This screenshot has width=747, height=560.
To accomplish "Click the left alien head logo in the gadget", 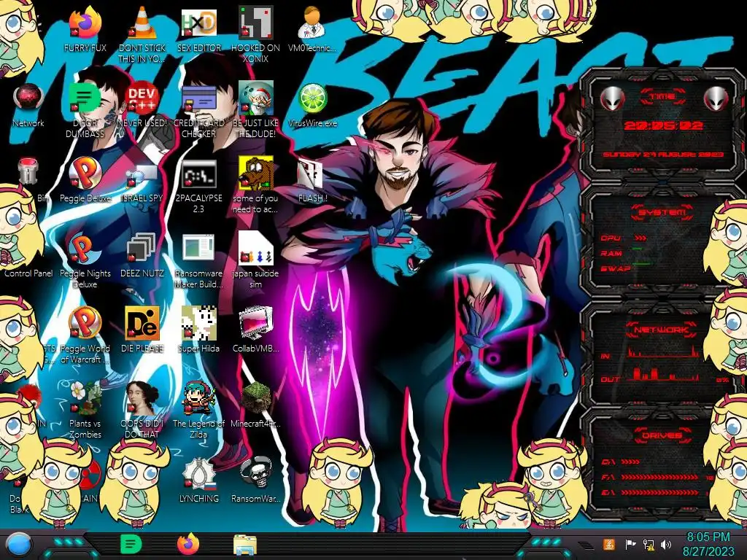I will (612, 98).
